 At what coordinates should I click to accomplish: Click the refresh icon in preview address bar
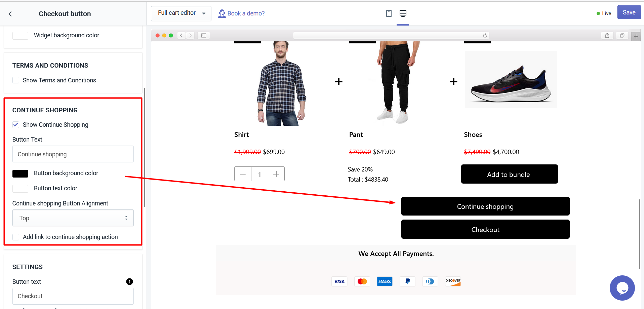[485, 35]
